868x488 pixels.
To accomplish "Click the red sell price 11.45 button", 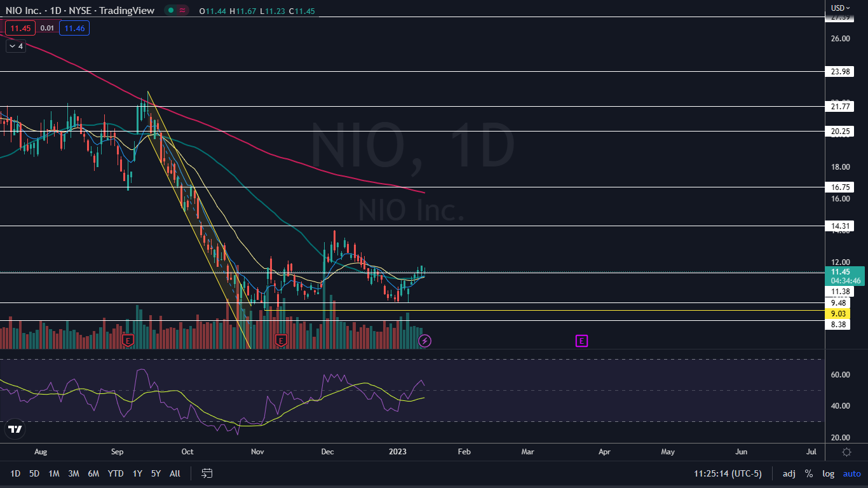I will tap(20, 28).
